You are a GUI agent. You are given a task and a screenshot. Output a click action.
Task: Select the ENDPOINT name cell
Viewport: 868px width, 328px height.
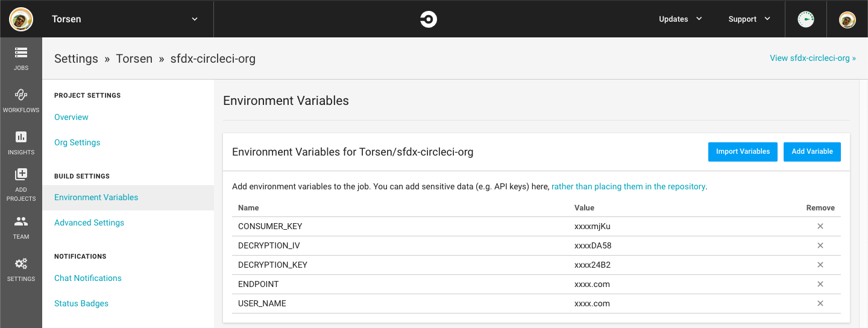click(259, 285)
